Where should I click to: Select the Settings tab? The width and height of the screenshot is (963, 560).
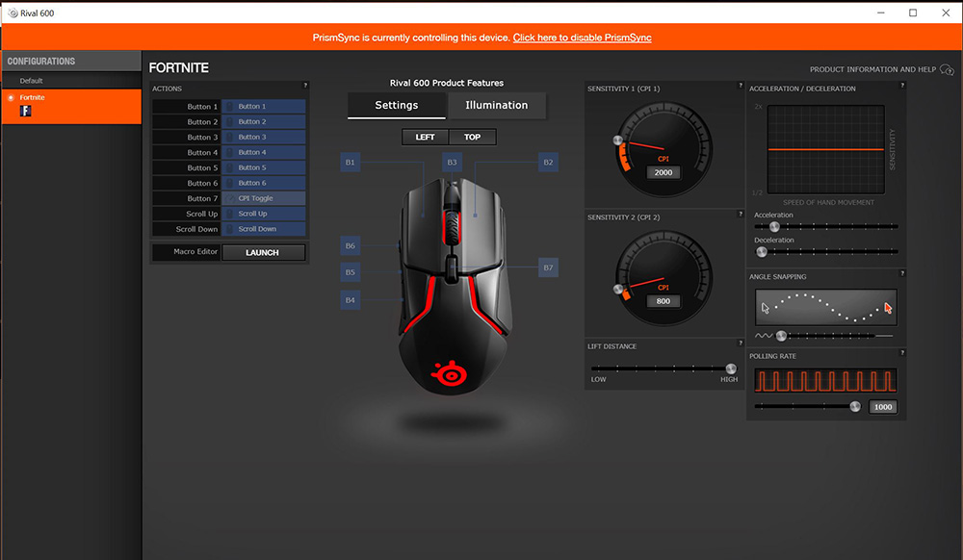pyautogui.click(x=397, y=105)
